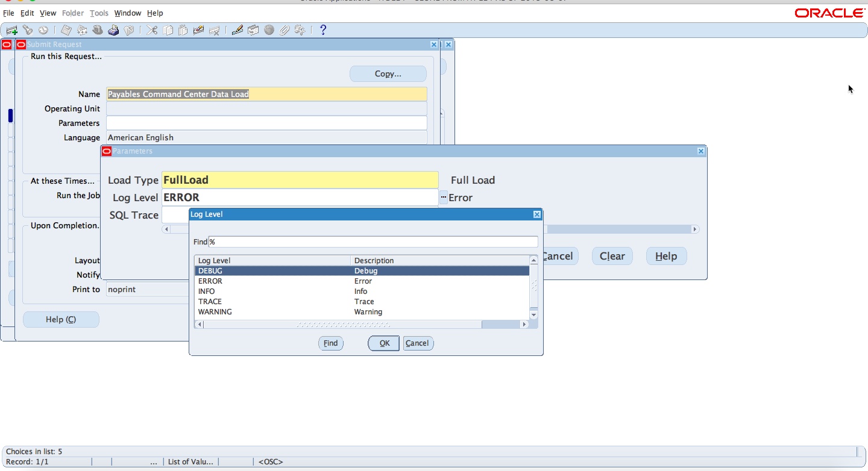The image size is (868, 471).
Task: Click the Print to field showing noprint
Action: click(148, 290)
